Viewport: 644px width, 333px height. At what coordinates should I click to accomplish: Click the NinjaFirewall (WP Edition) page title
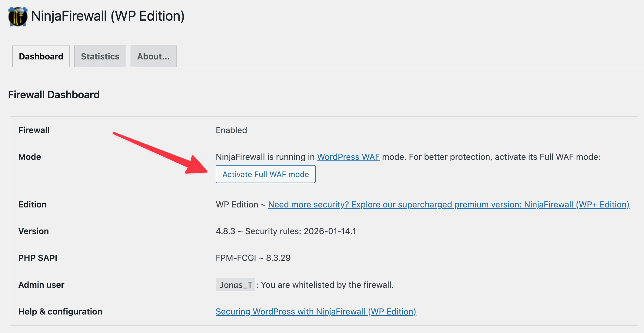108,17
